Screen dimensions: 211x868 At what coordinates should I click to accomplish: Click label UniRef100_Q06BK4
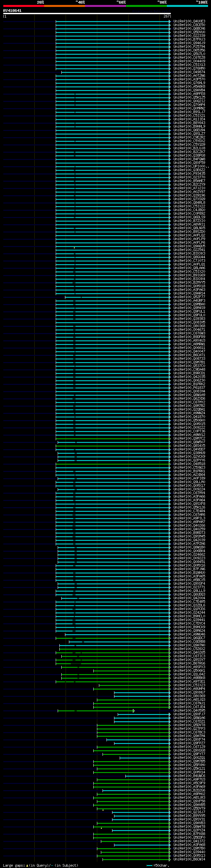tap(189, 551)
